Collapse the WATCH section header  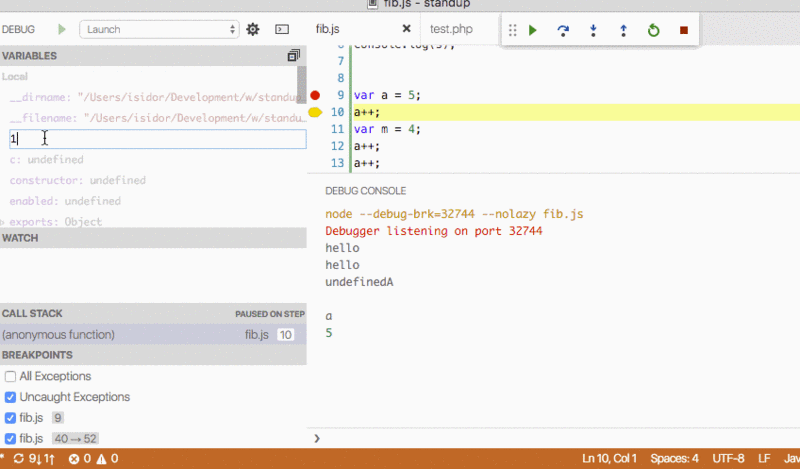(x=153, y=238)
